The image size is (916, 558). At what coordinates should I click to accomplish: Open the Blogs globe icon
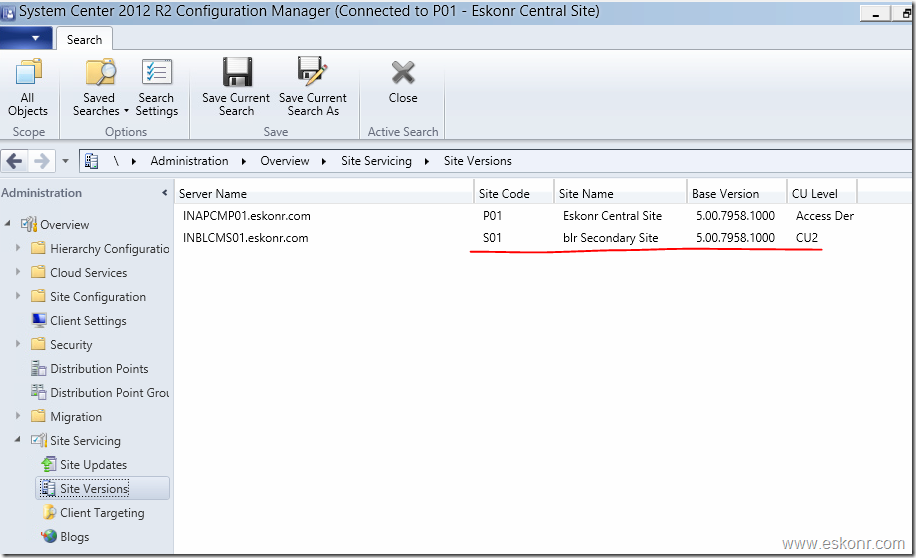pos(49,536)
